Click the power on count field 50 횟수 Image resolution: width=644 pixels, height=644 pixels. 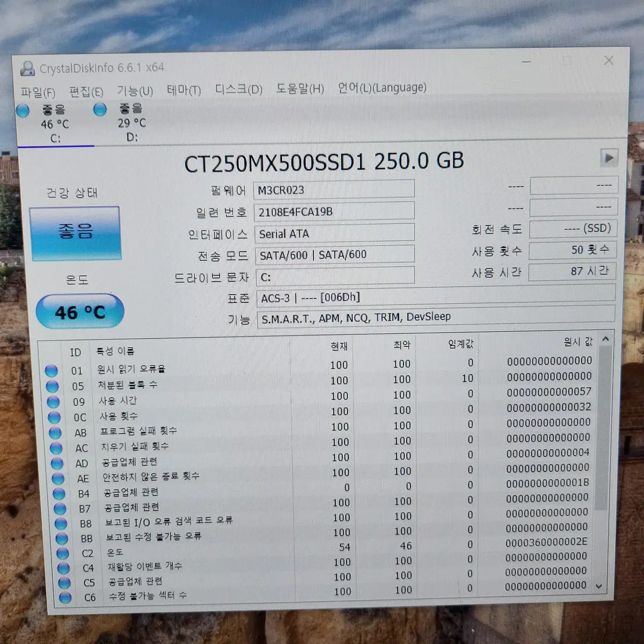[x=573, y=250]
